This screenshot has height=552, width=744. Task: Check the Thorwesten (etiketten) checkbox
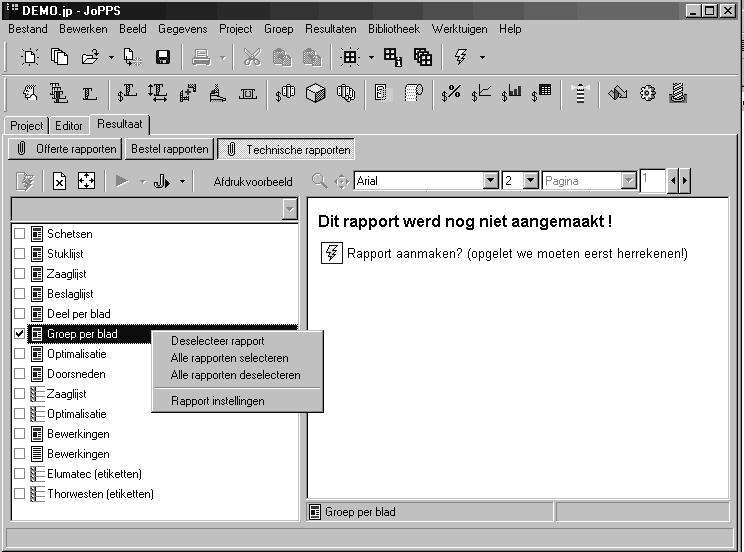[19, 493]
